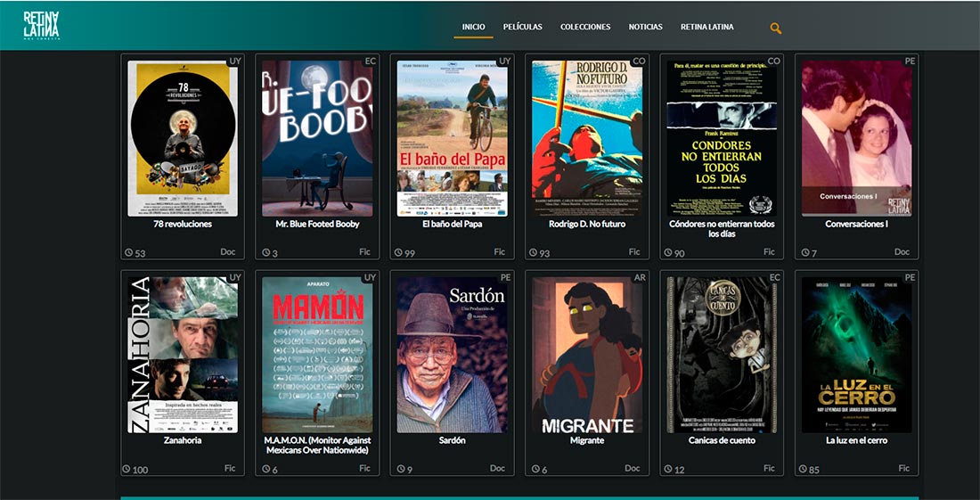Screen dimensions: 980x500
Task: Go to the Inicio tab
Action: click(473, 27)
